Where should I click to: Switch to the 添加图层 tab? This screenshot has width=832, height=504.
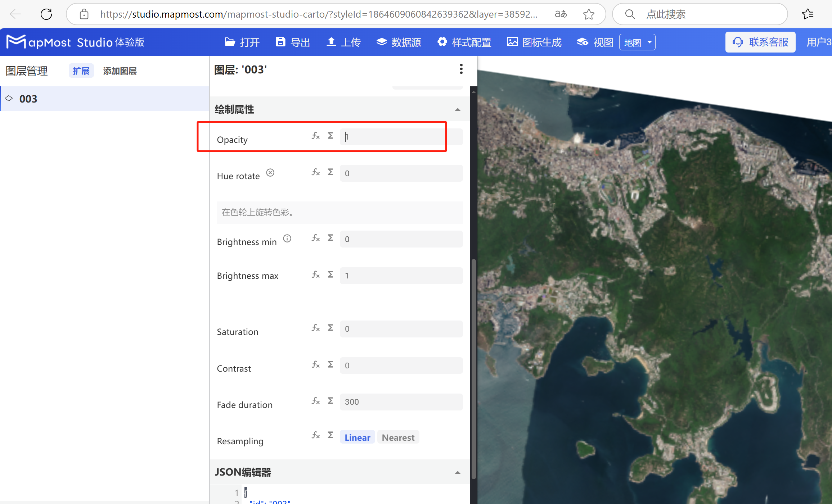point(120,71)
